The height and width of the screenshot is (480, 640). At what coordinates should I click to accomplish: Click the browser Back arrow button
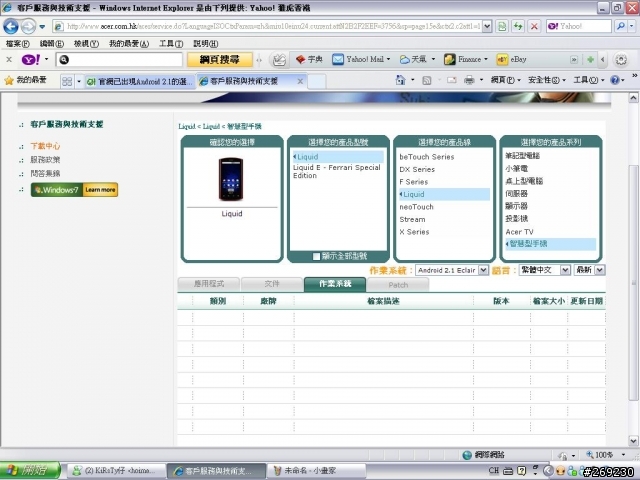[11, 27]
